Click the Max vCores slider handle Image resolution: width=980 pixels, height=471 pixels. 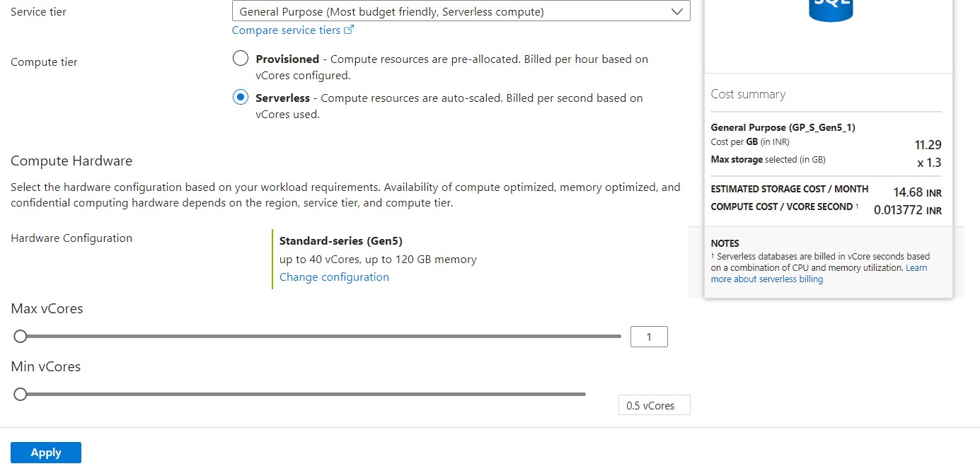20,336
